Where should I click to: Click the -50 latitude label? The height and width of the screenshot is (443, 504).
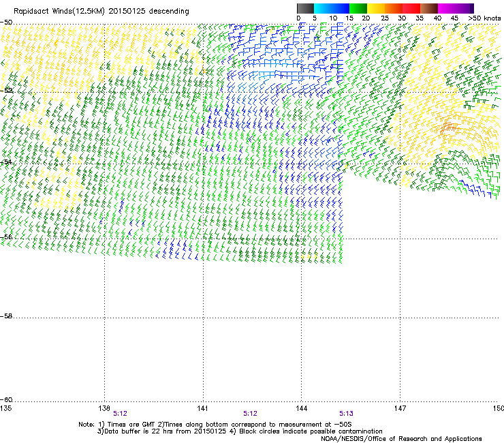[6, 22]
